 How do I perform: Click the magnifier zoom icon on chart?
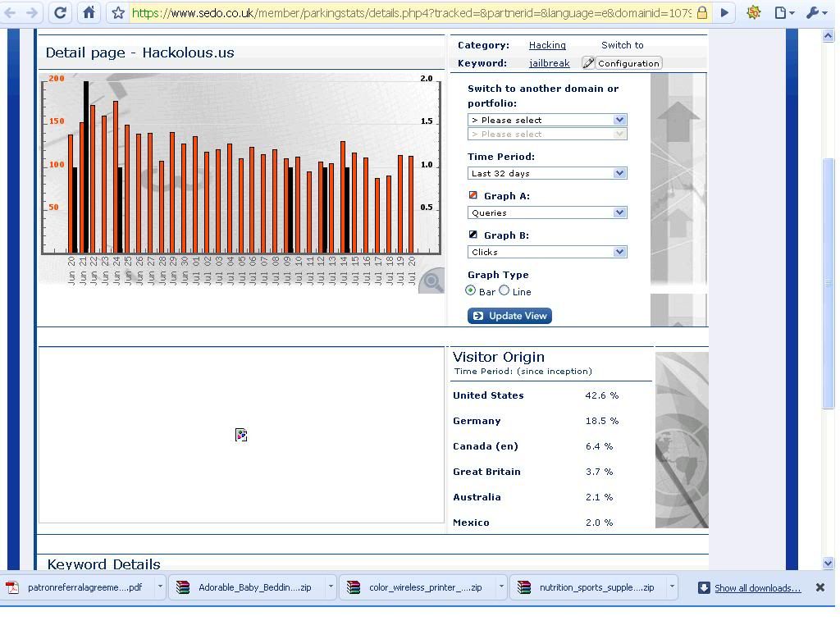click(431, 283)
